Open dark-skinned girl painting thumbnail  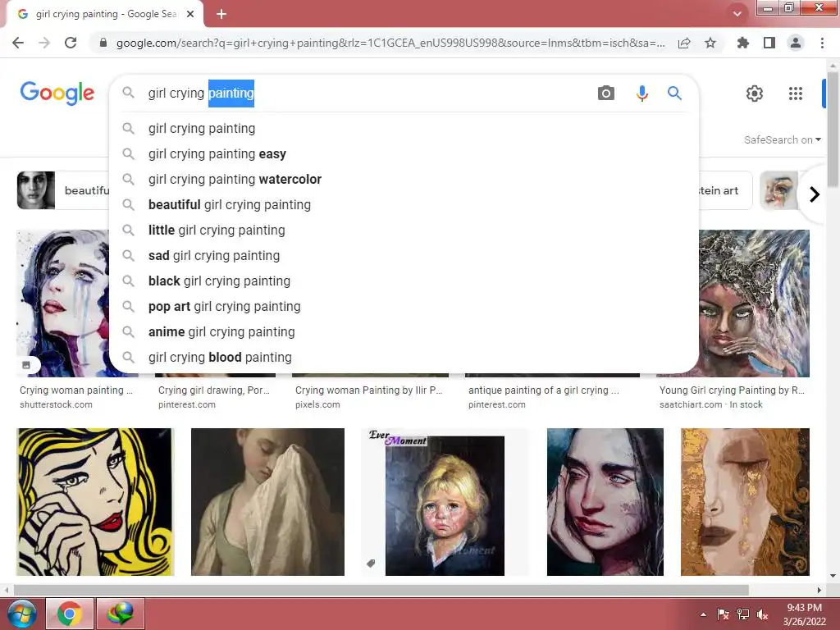click(x=755, y=304)
